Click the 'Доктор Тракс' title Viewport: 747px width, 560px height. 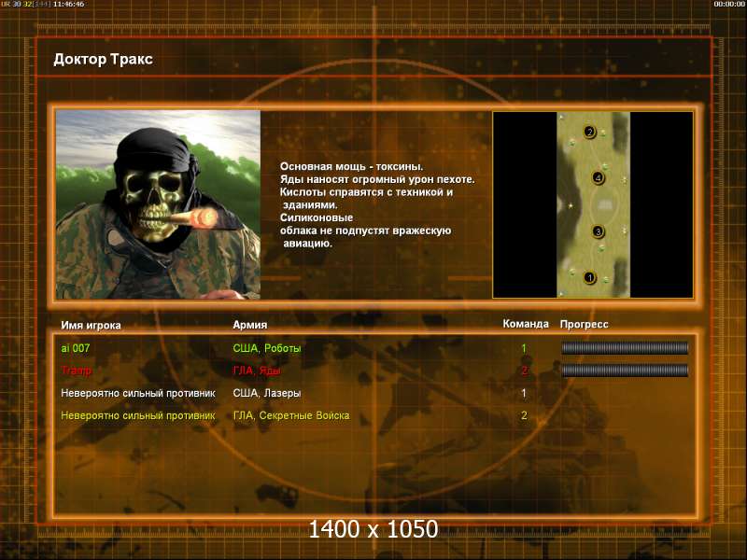[103, 59]
